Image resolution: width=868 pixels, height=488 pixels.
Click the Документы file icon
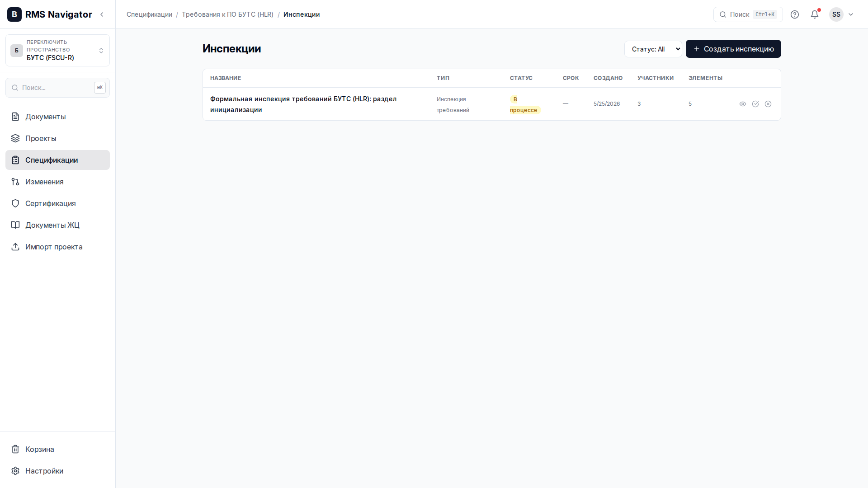tap(15, 117)
